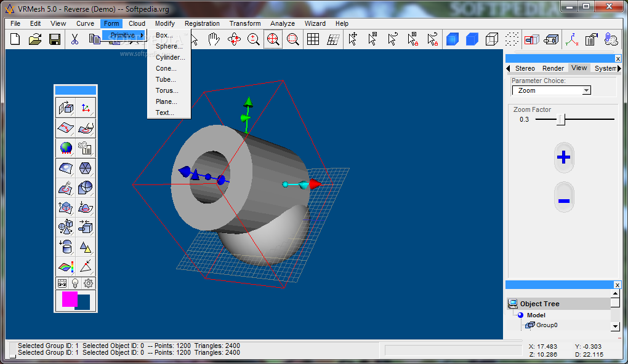
Task: Open the Curve menu
Action: point(86,23)
